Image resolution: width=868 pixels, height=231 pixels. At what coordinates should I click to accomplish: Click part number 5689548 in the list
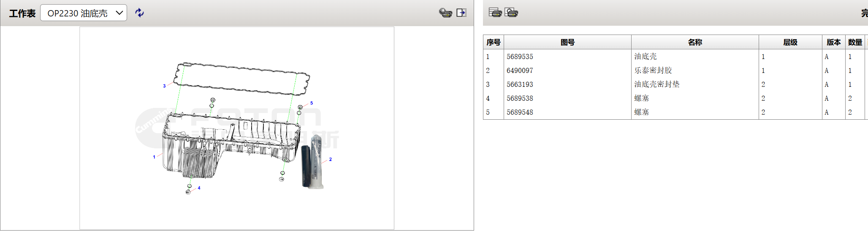520,112
